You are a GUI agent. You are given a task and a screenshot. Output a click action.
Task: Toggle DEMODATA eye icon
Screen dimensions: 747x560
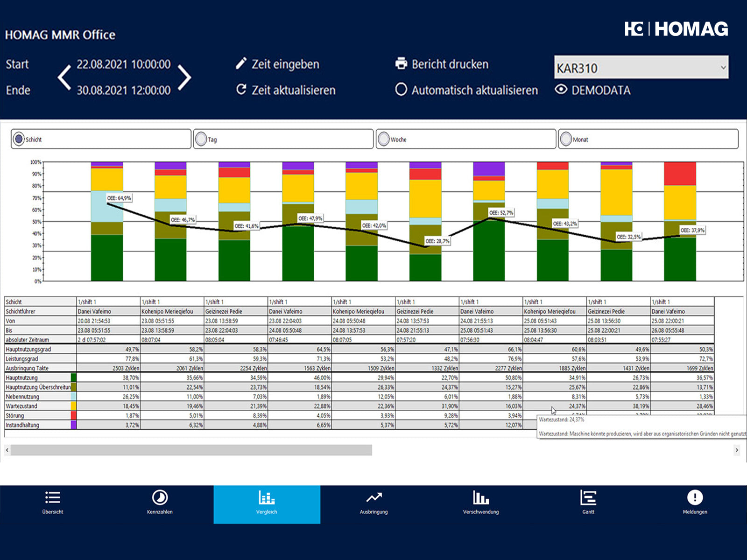561,90
